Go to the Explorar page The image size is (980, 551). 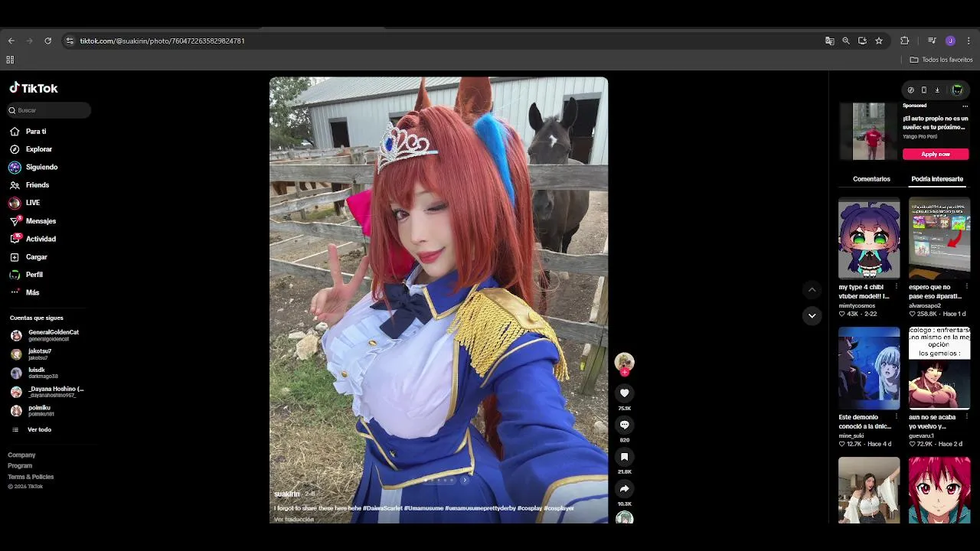[39, 149]
